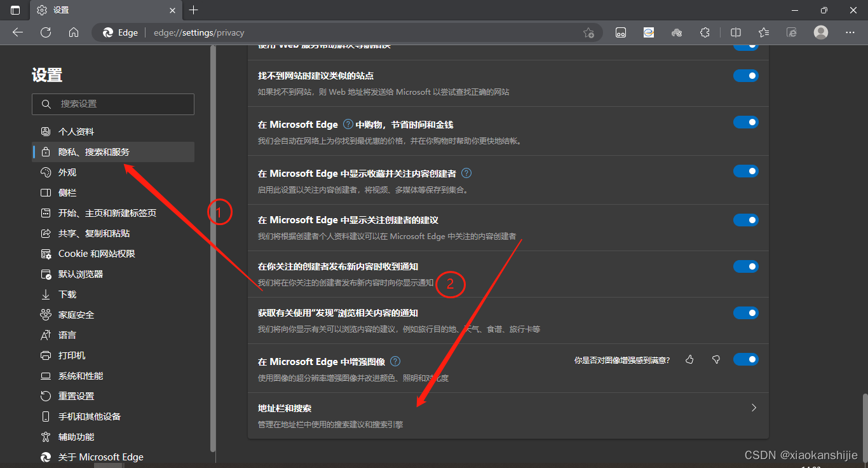Click the robot-face extension icon
Screen dimensions: 868x468
click(621, 32)
